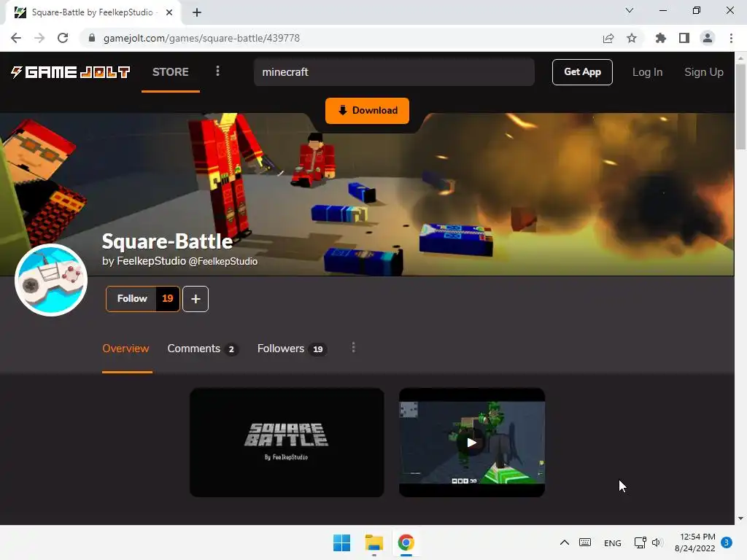Click the gamejolt.com address bar URL
Screen dimensions: 747x560
201,38
